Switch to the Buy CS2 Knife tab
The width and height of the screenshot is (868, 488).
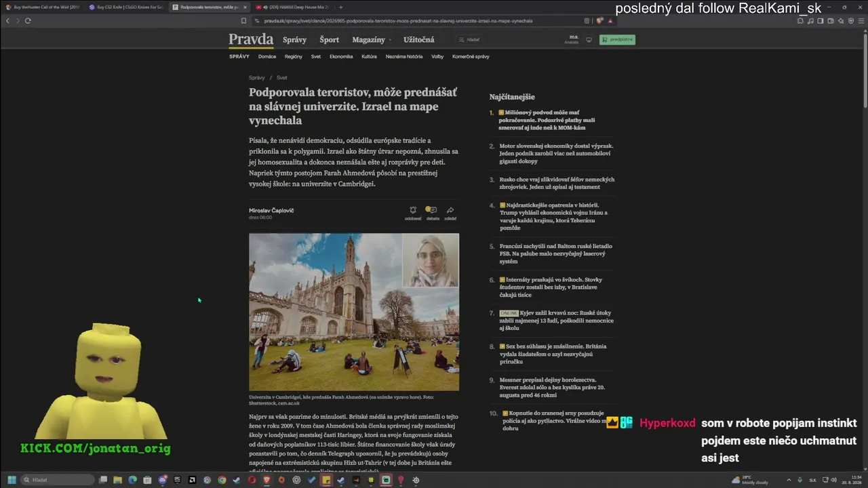click(x=125, y=7)
